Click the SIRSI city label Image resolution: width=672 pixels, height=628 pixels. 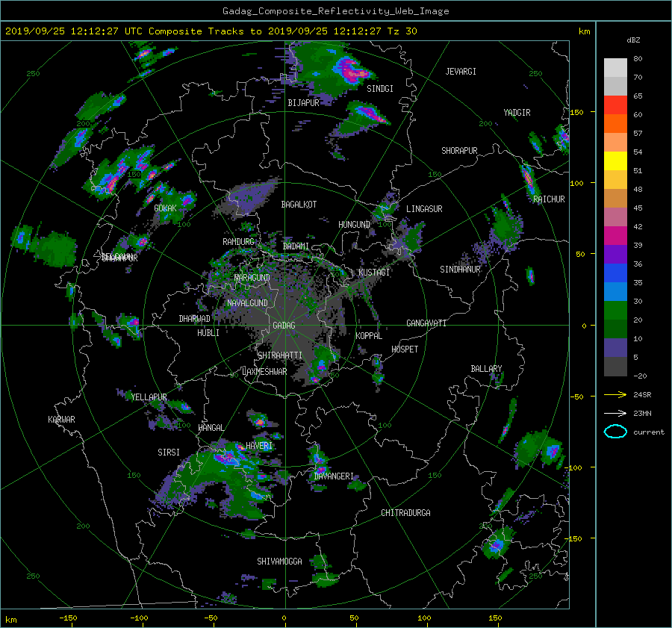tap(169, 453)
